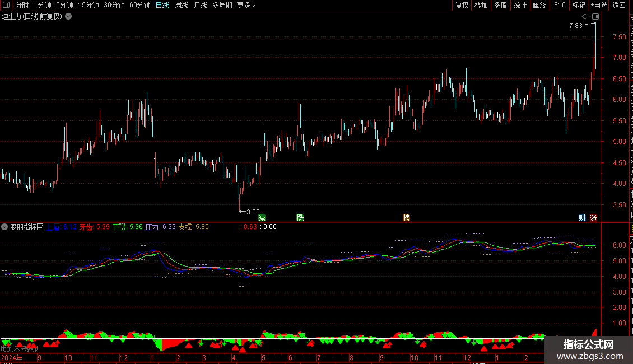The height and width of the screenshot is (364, 633).
Task: Open F10 company information
Action: click(x=560, y=5)
